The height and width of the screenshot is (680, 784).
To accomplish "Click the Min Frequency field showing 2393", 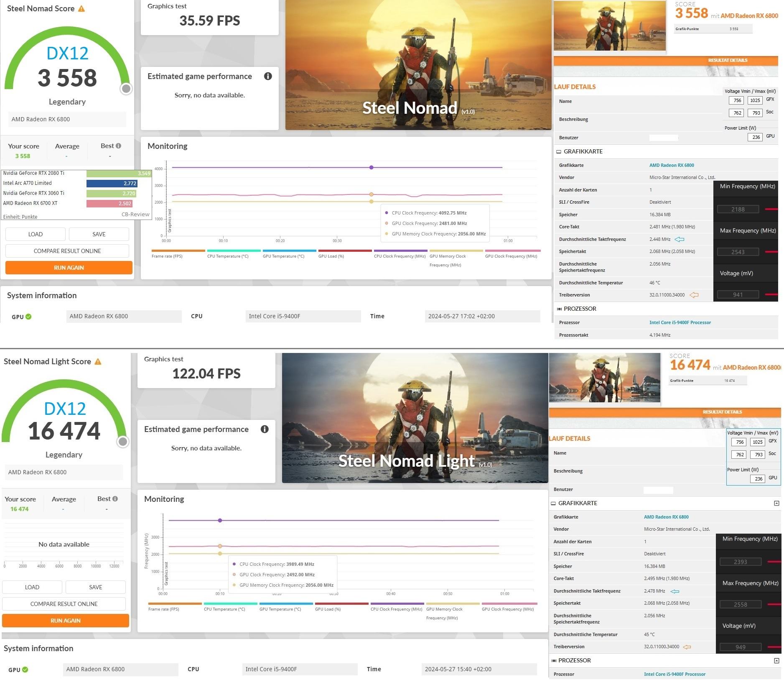I will coord(741,562).
